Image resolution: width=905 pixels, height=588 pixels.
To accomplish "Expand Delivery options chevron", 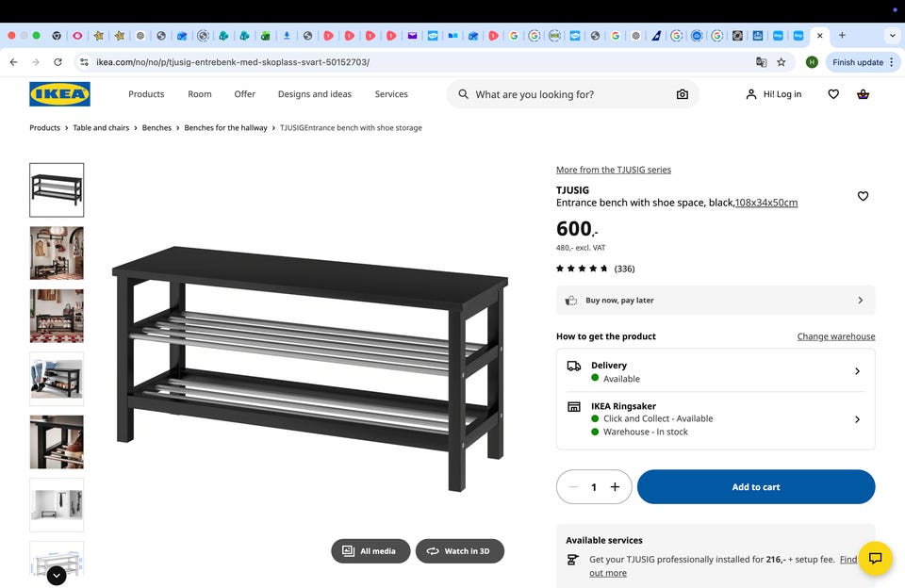I will (857, 371).
